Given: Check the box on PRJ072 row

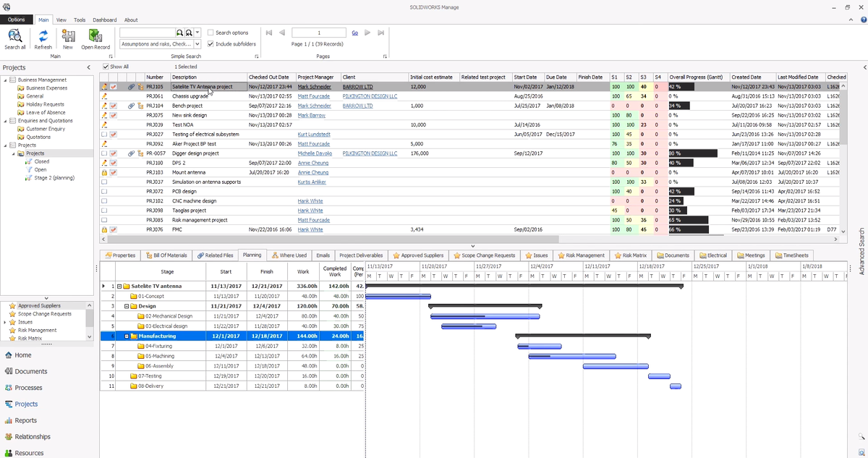Looking at the screenshot, I should (x=105, y=191).
